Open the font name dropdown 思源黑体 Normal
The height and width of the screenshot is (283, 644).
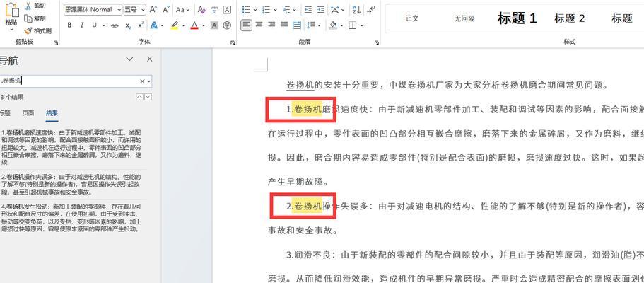(119, 9)
